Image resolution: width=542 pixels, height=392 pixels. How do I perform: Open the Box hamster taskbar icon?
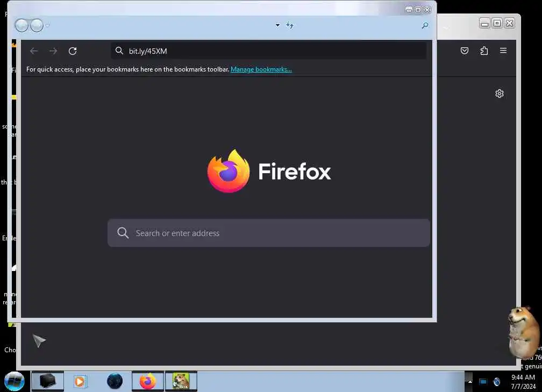point(181,381)
